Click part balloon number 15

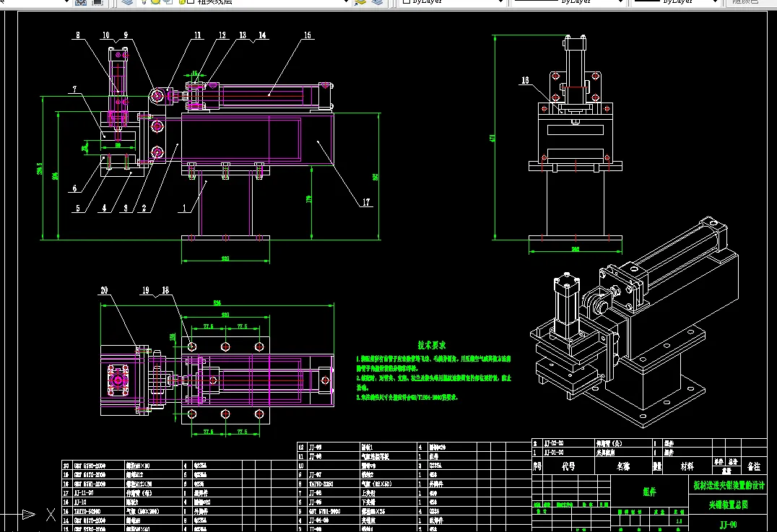click(307, 35)
